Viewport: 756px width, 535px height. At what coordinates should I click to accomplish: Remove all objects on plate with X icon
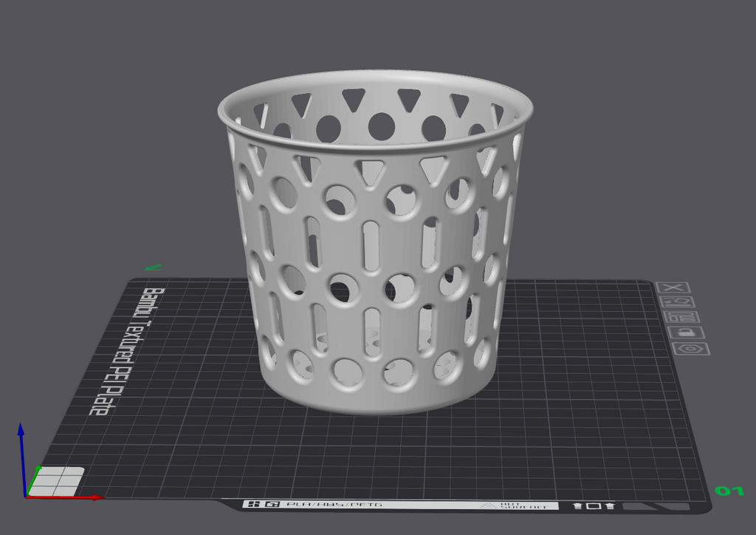coord(673,287)
